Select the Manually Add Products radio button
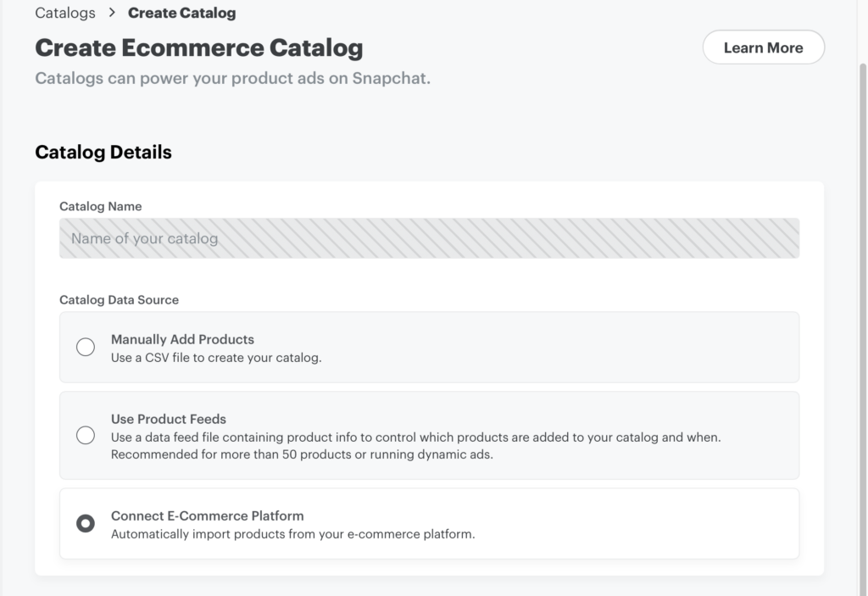This screenshot has width=868, height=596. (x=86, y=347)
